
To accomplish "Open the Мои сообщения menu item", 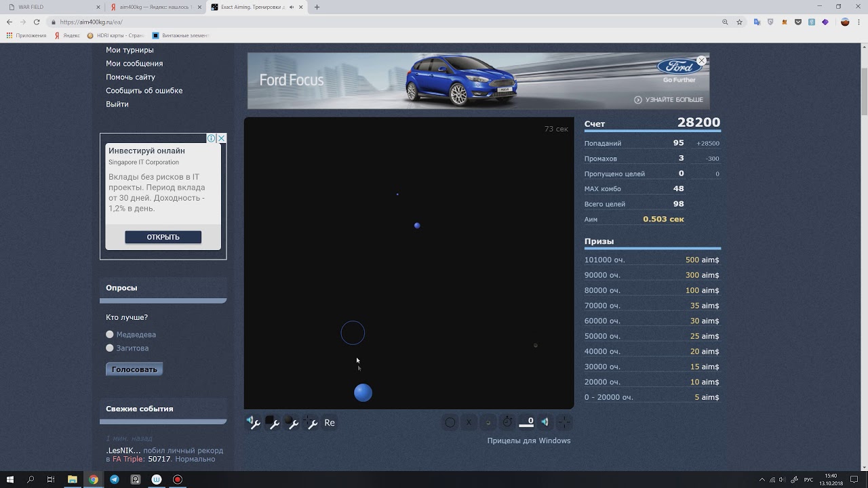I will pos(134,63).
